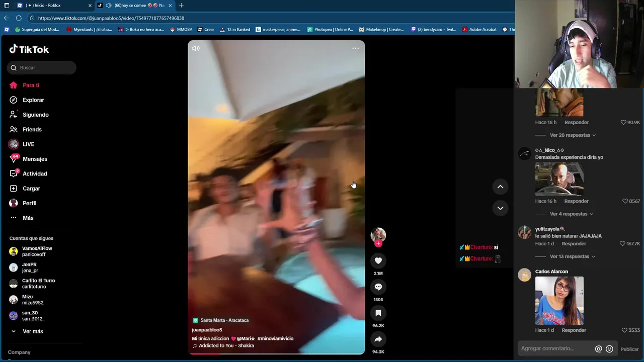Seek using the video progress bar
Screen dimensions: 644x362
coord(276,353)
